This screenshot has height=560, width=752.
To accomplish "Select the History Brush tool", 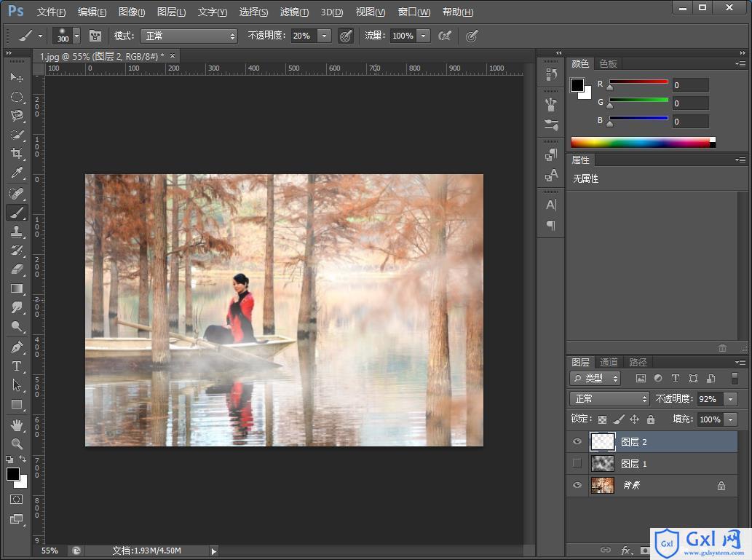I will (x=17, y=250).
